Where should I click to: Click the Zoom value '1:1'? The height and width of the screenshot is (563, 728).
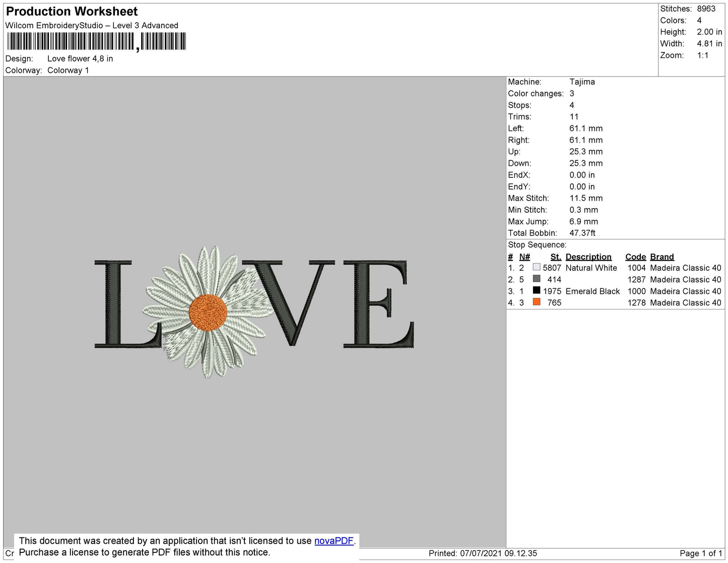703,55
